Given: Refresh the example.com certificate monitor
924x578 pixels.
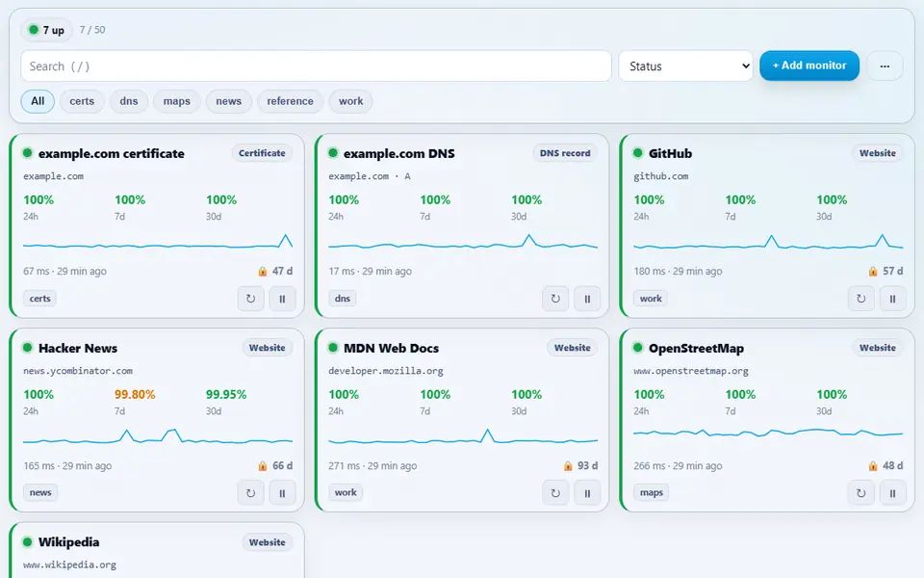Looking at the screenshot, I should point(250,299).
